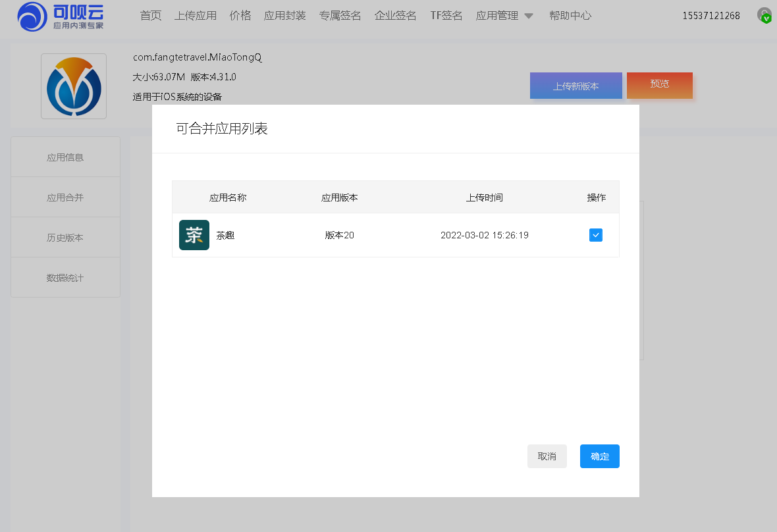Click the 上传新版本 button
The width and height of the screenshot is (777, 532).
[x=576, y=86]
